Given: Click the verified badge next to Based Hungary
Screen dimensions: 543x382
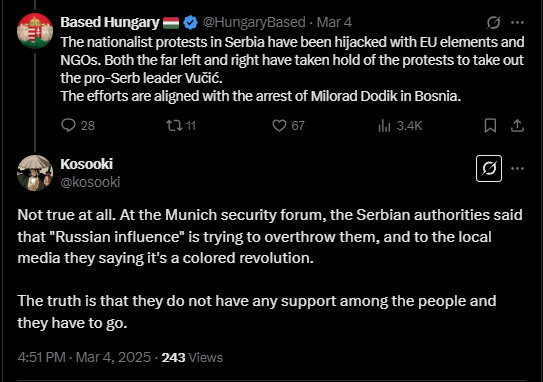Looking at the screenshot, I should point(190,23).
